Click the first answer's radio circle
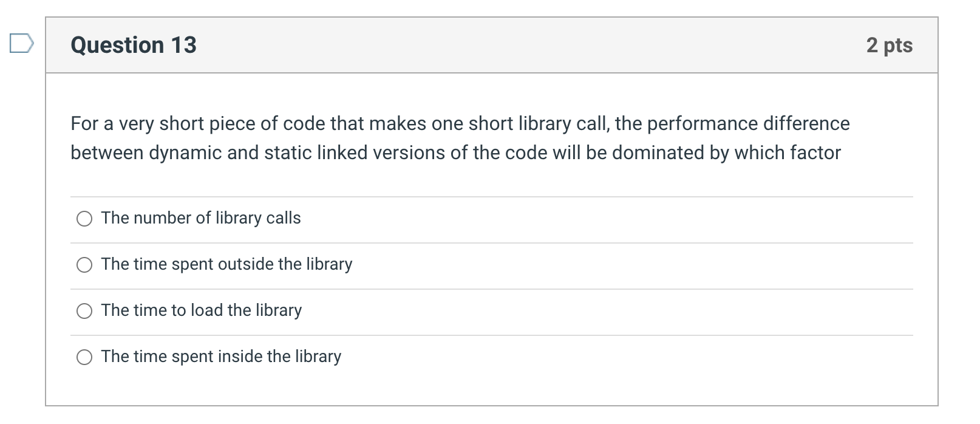Screen dimensions: 980x424 pyautogui.click(x=84, y=219)
